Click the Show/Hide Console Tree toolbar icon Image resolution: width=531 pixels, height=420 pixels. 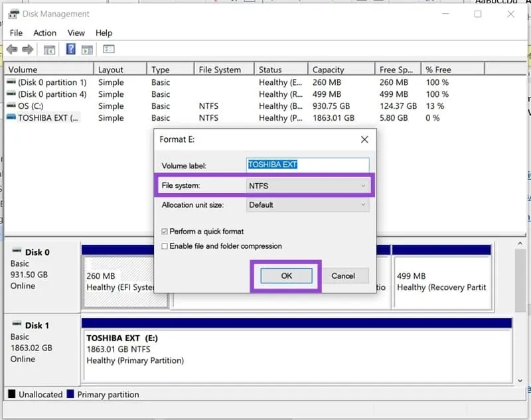[49, 50]
